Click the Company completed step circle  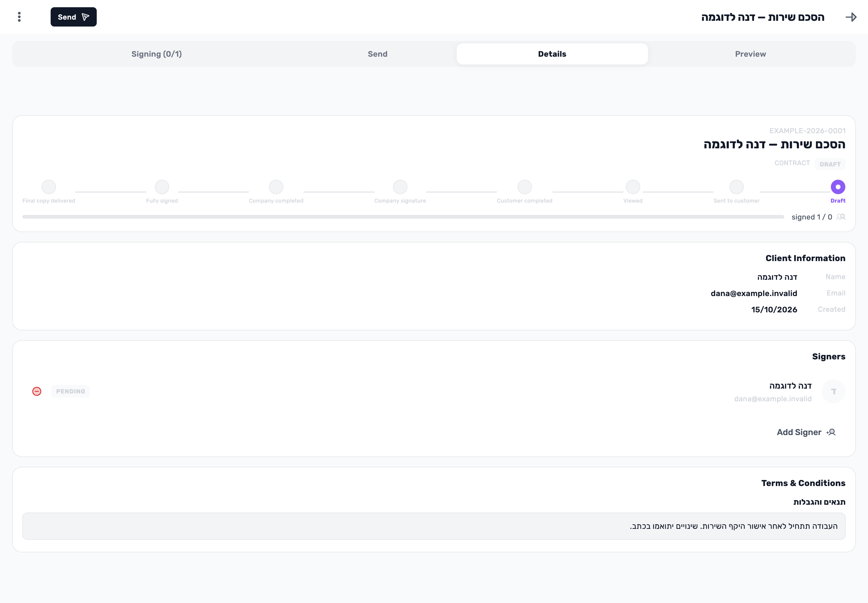point(276,187)
